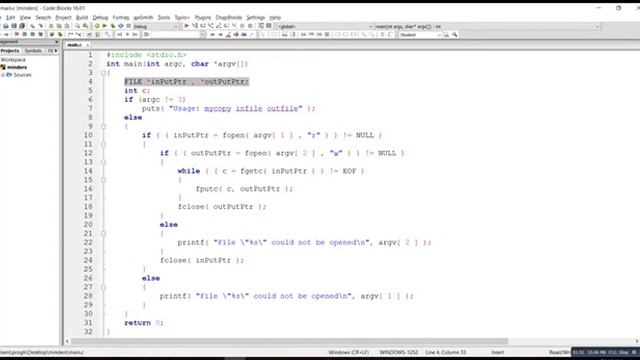Collapse the code fold at line 3

pyautogui.click(x=103, y=73)
